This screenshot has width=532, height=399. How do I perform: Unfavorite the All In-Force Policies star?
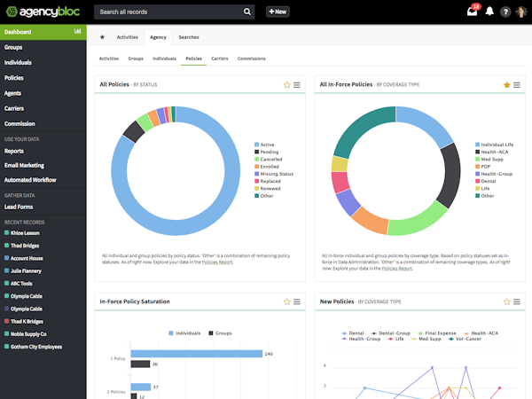[506, 85]
